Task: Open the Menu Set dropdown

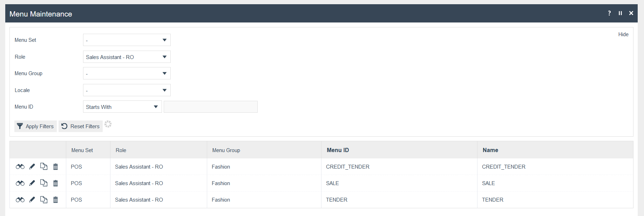Action: [127, 40]
